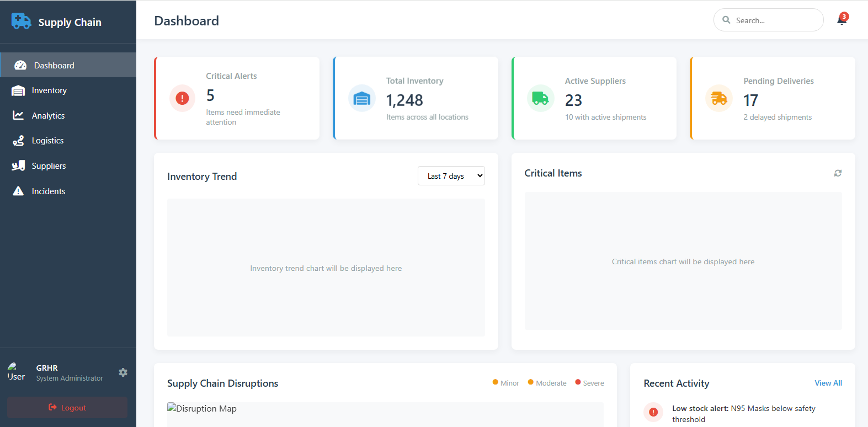The height and width of the screenshot is (427, 868).
Task: Click the Inventory trend chart placeholder
Action: 326,268
